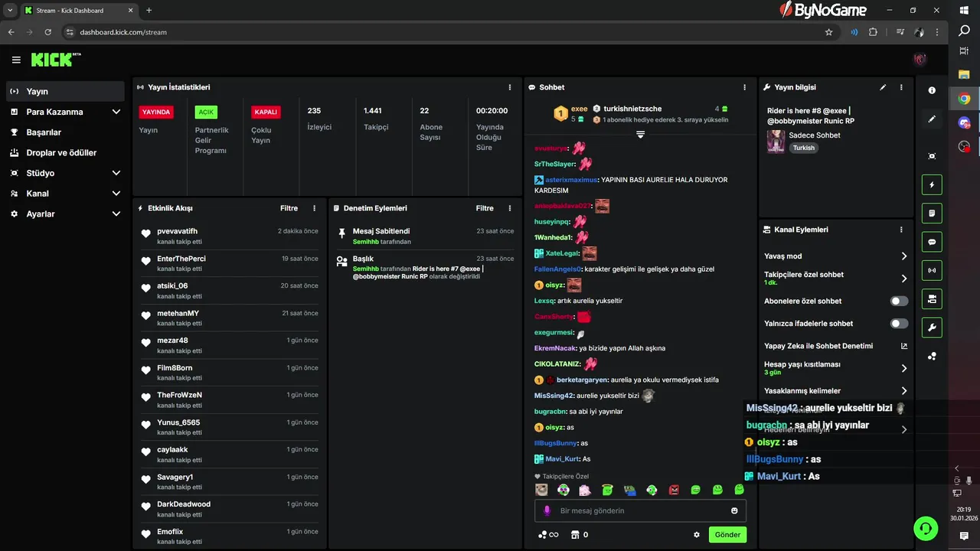Click the three-dots cluster icon in the right sidebar
The image size is (980, 551).
tap(932, 356)
